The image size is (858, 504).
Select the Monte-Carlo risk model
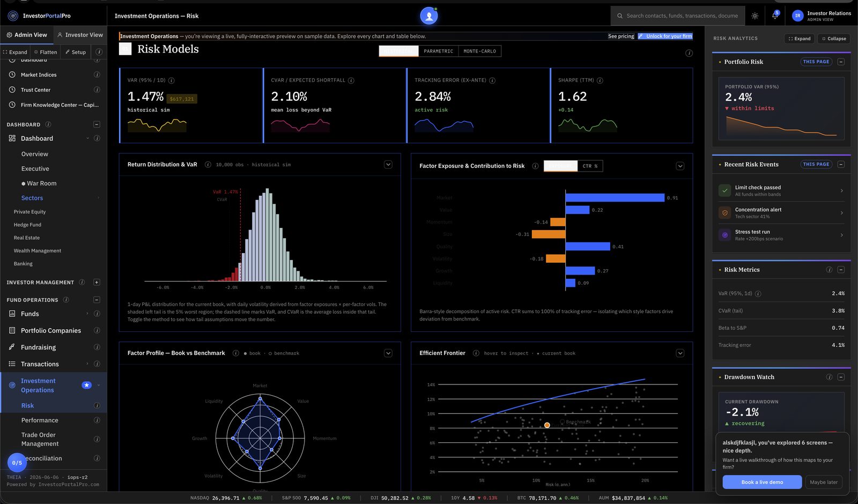click(x=480, y=51)
